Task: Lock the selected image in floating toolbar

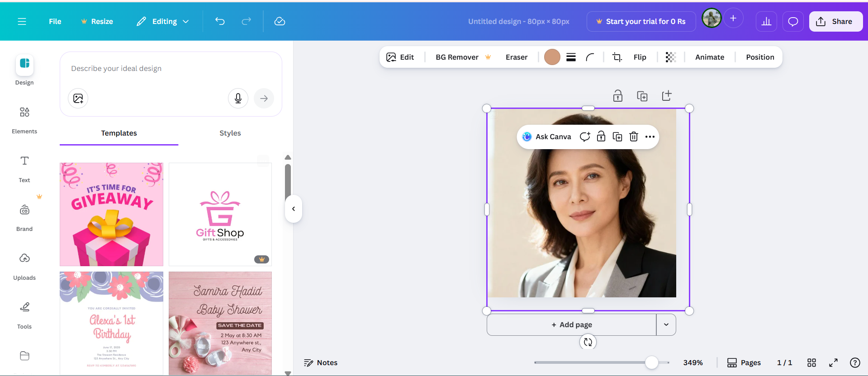Action: [x=601, y=137]
